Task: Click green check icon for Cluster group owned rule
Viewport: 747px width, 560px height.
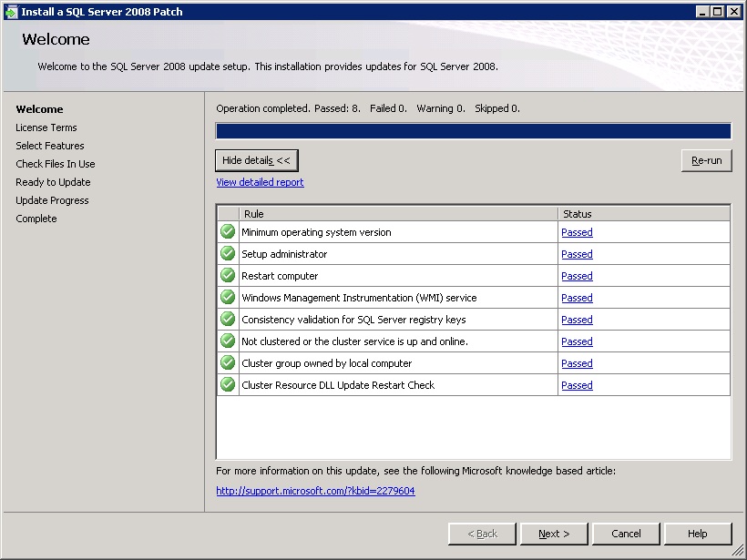Action: [228, 362]
